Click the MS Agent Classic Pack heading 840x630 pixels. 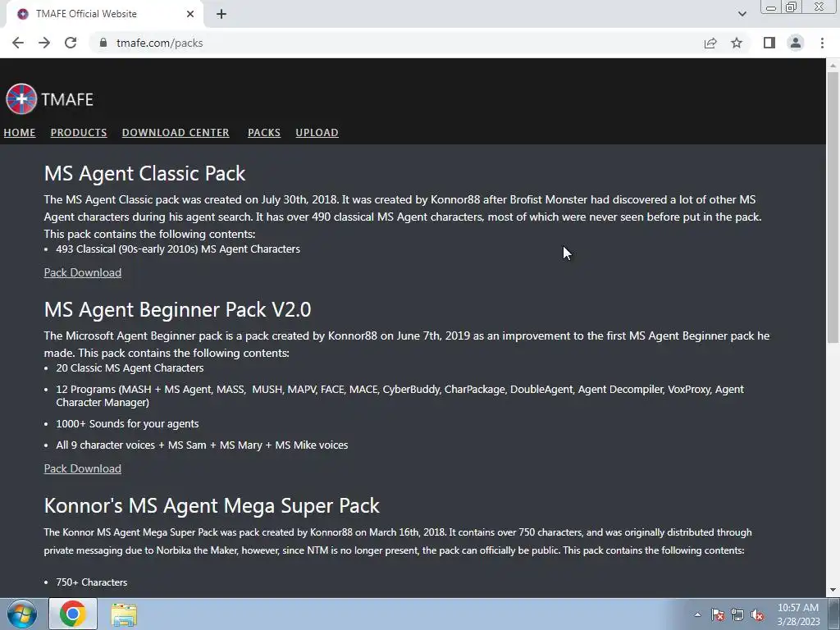click(x=144, y=174)
